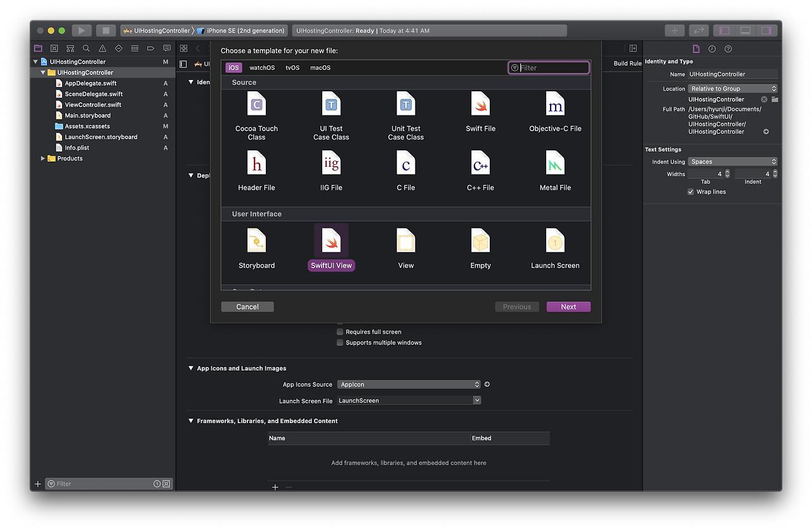Viewport: 812px width, 531px height.
Task: Open the Project navigator folder icon
Action: click(x=38, y=48)
